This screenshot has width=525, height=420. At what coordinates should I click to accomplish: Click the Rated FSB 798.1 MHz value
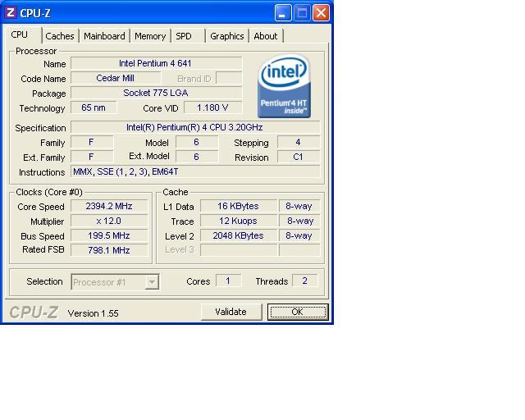tap(109, 250)
